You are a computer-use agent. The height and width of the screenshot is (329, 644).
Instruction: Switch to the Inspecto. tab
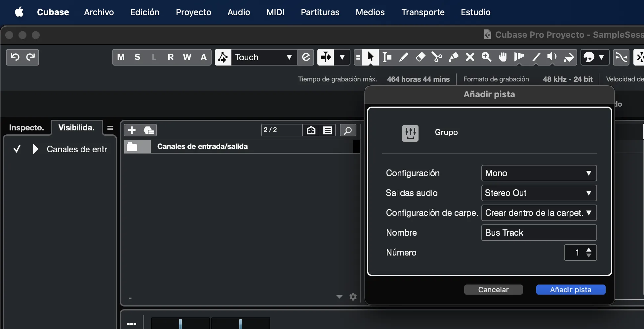tap(26, 128)
